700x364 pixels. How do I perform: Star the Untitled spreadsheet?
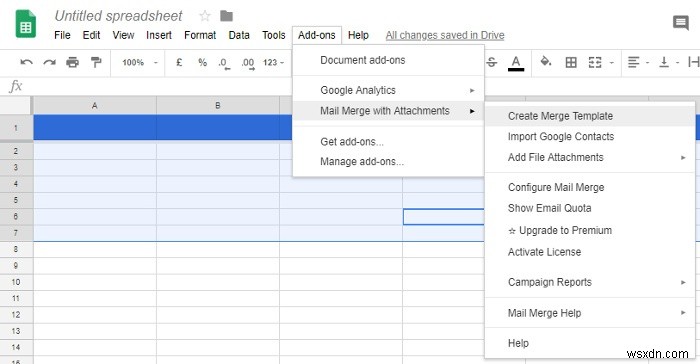tap(205, 16)
